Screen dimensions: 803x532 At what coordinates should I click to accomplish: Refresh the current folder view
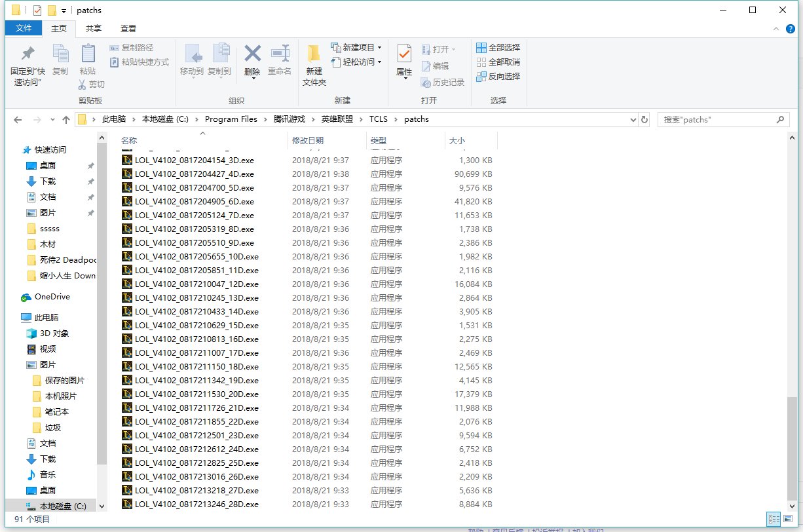click(644, 120)
